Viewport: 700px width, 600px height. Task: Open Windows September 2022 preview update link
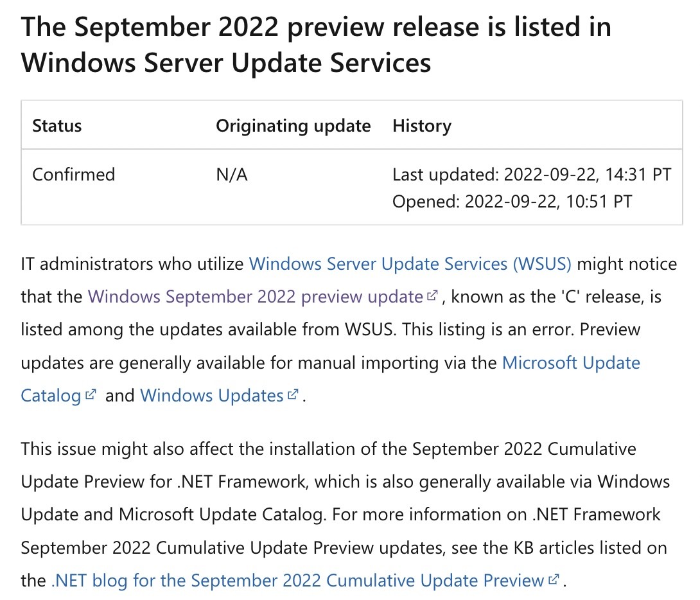coord(255,297)
